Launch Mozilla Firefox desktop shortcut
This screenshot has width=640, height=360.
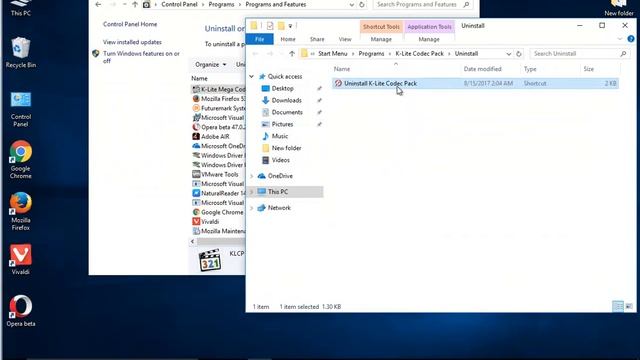[x=20, y=211]
